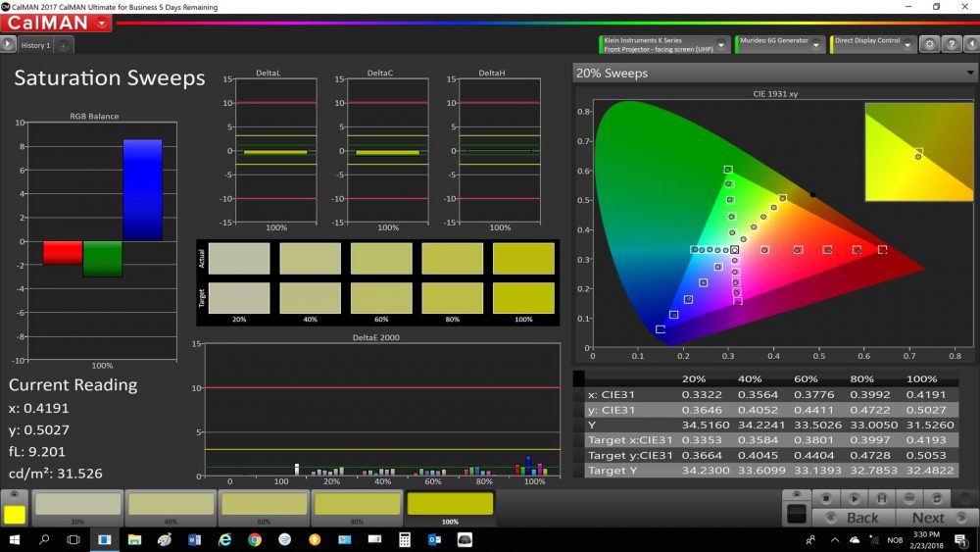980x552 pixels.
Task: Click the blue bar in RGB Balance chart
Action: (142, 190)
